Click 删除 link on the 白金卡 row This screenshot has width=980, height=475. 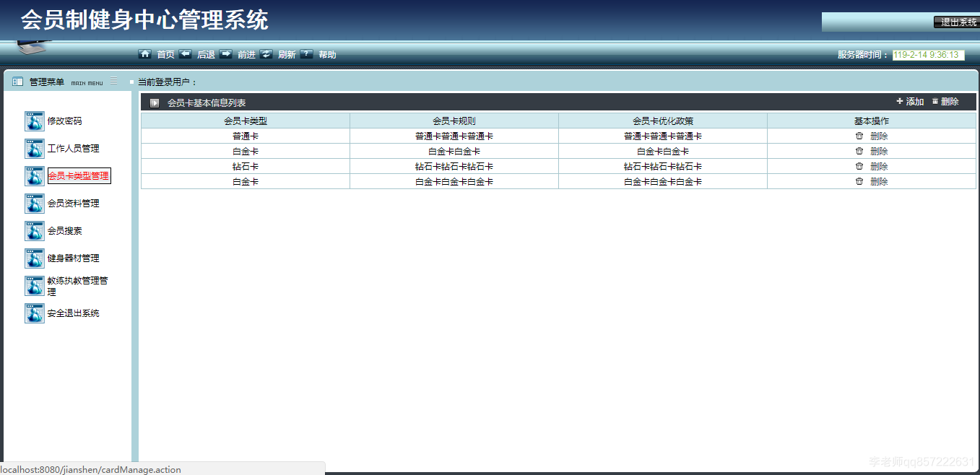tap(878, 151)
